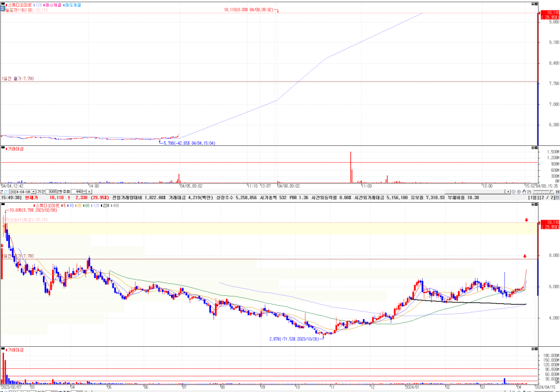Click the [2 / 2] page indicator
Image resolution: width=560 pixels, height=392 pixels.
click(547, 197)
